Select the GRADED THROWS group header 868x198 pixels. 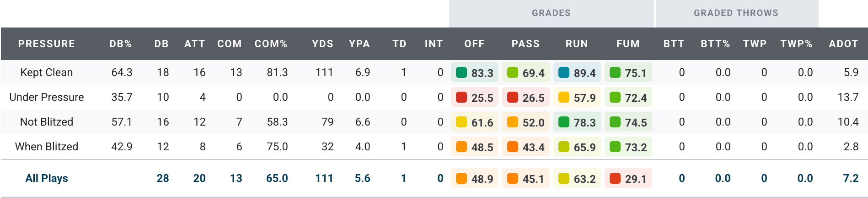click(736, 13)
